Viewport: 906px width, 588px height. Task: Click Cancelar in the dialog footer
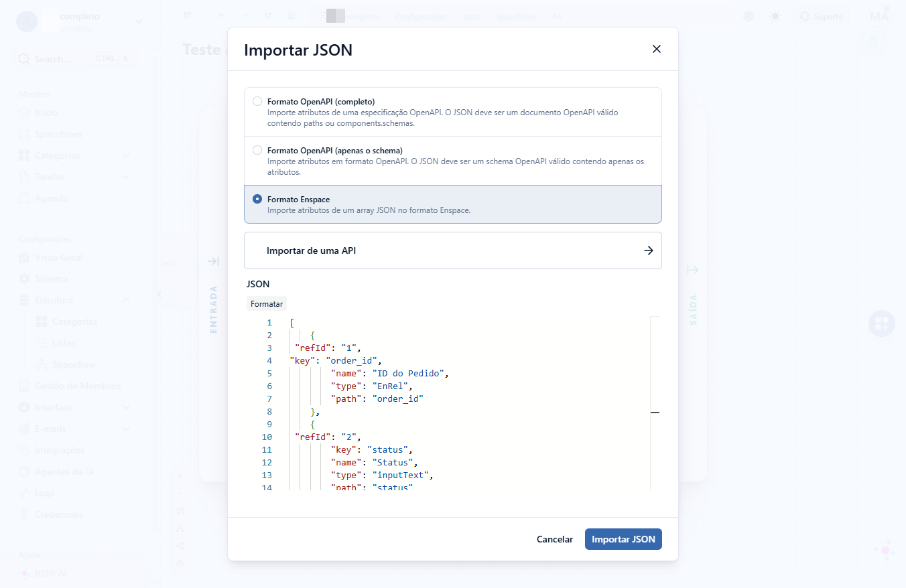click(555, 539)
